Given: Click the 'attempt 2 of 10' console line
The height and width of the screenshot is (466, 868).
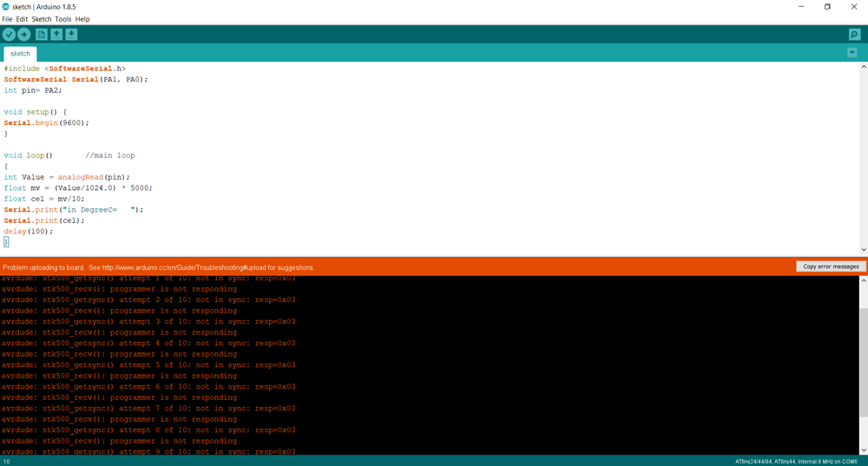Looking at the screenshot, I should click(148, 299).
